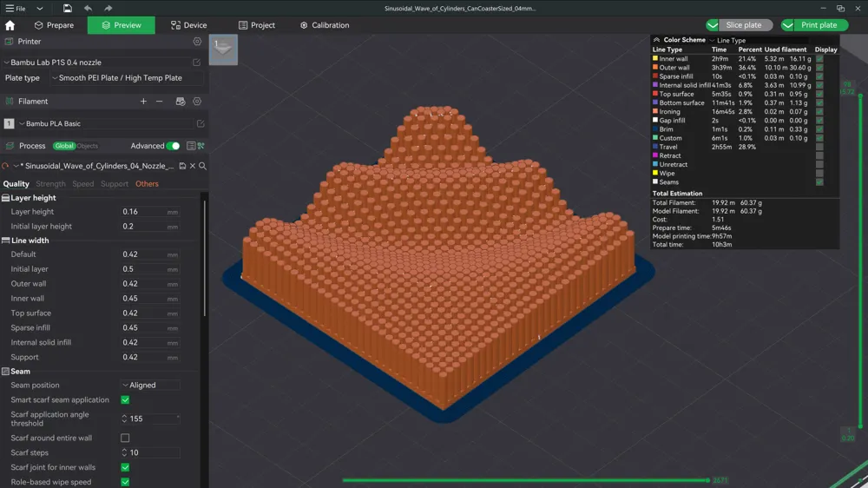
Task: Click the Outer wall orange color swatch
Action: coord(655,68)
